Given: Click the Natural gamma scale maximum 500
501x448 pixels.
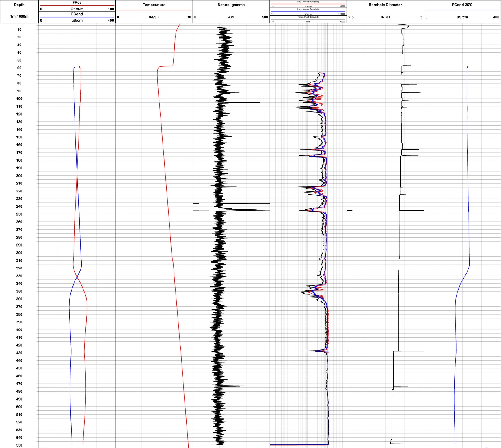Looking at the screenshot, I should pyautogui.click(x=265, y=17).
